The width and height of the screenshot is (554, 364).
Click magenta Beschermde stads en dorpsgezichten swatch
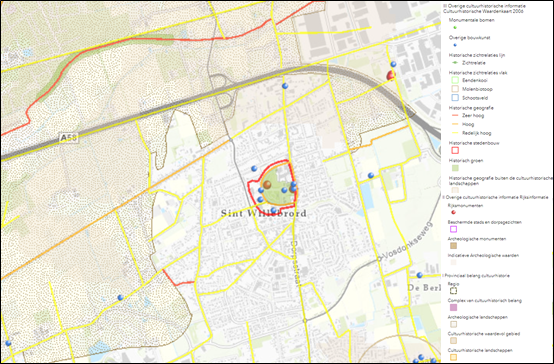453,229
